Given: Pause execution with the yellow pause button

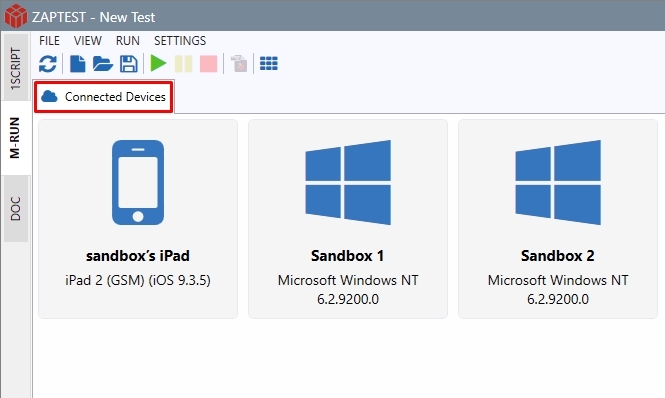Looking at the screenshot, I should (x=184, y=64).
